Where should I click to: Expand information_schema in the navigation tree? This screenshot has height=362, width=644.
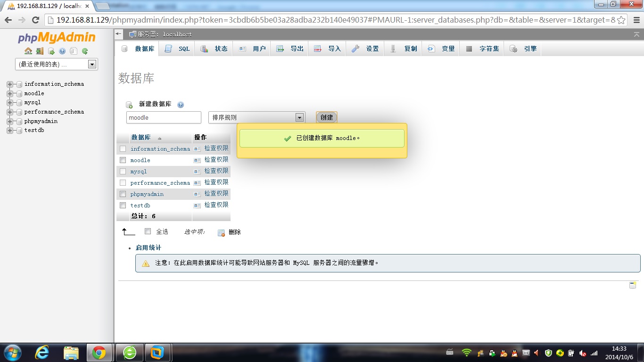tap(9, 84)
